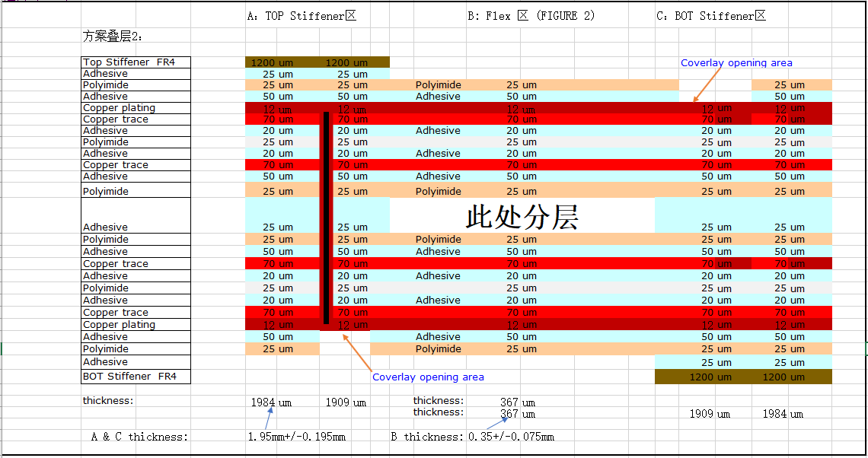Click the B: Flex (FIGURE 2) header
868x458 pixels.
tap(531, 16)
